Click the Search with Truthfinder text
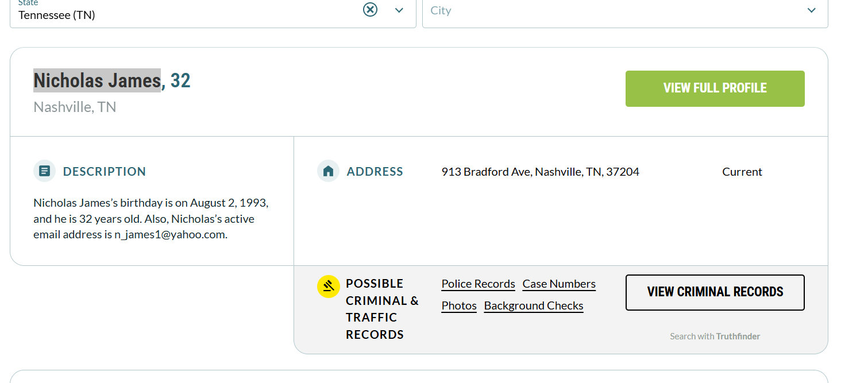The image size is (868, 383). pos(715,336)
